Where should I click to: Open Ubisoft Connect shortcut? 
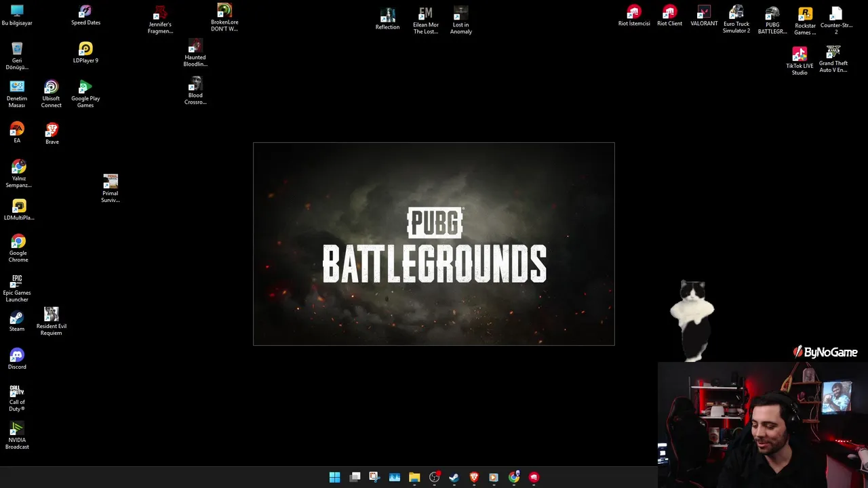(51, 94)
